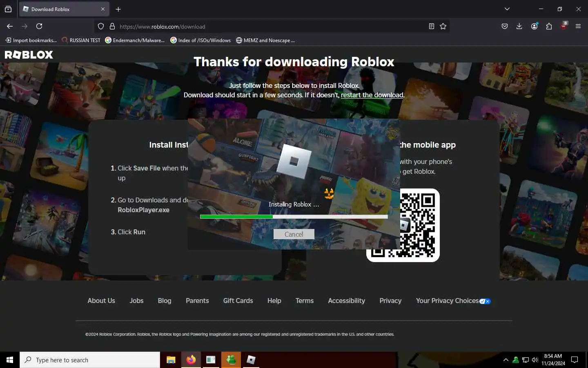The width and height of the screenshot is (588, 368).
Task: Close the Download Roblox tab
Action: click(102, 9)
